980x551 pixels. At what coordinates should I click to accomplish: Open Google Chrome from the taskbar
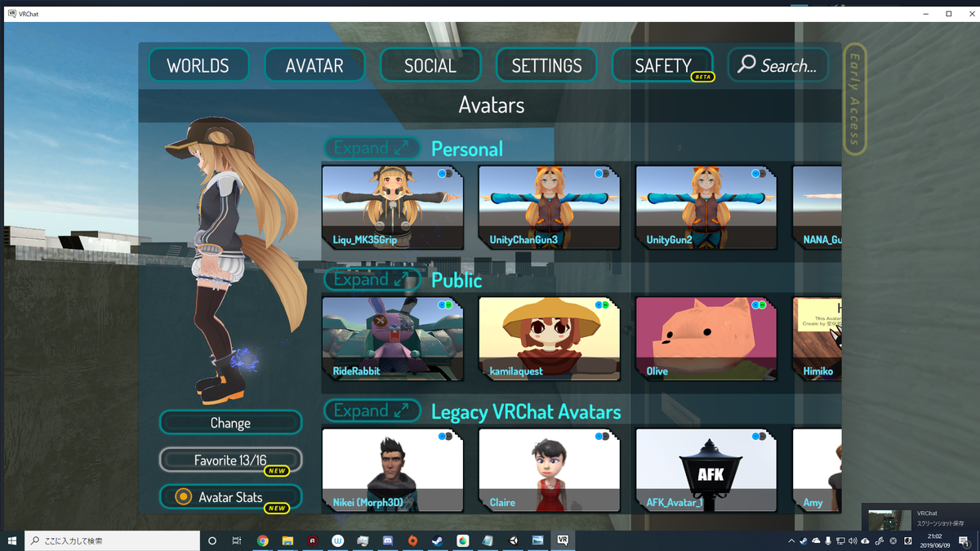[x=263, y=540]
